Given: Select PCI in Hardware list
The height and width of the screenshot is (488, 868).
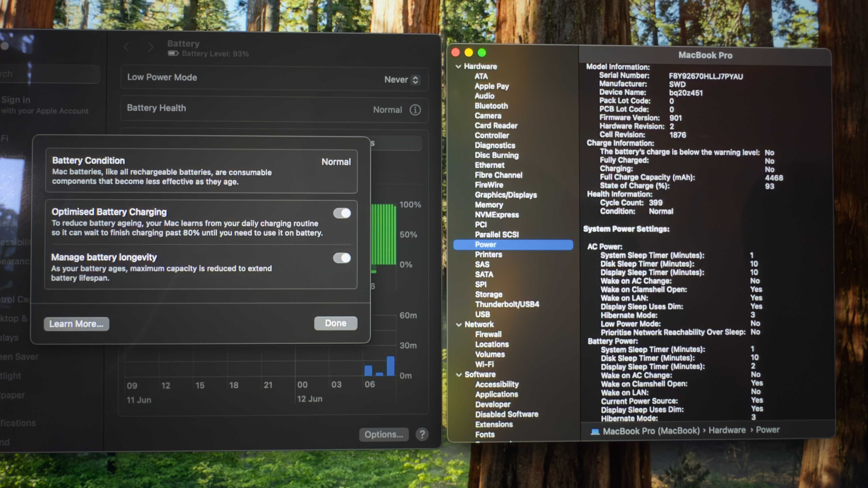Looking at the screenshot, I should pos(481,225).
